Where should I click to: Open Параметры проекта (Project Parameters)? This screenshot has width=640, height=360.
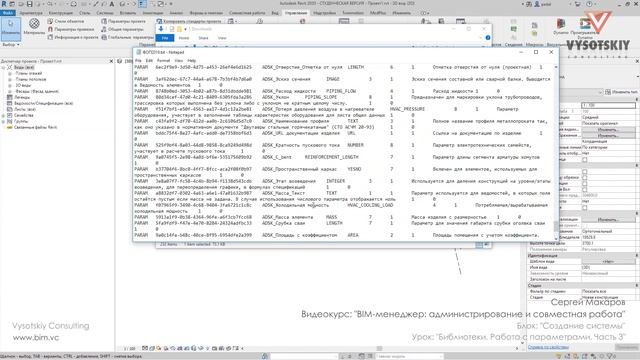pyautogui.click(x=123, y=21)
